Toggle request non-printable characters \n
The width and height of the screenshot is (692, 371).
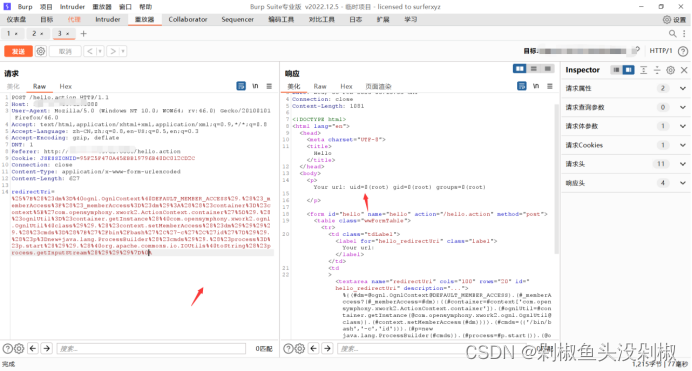pos(255,86)
